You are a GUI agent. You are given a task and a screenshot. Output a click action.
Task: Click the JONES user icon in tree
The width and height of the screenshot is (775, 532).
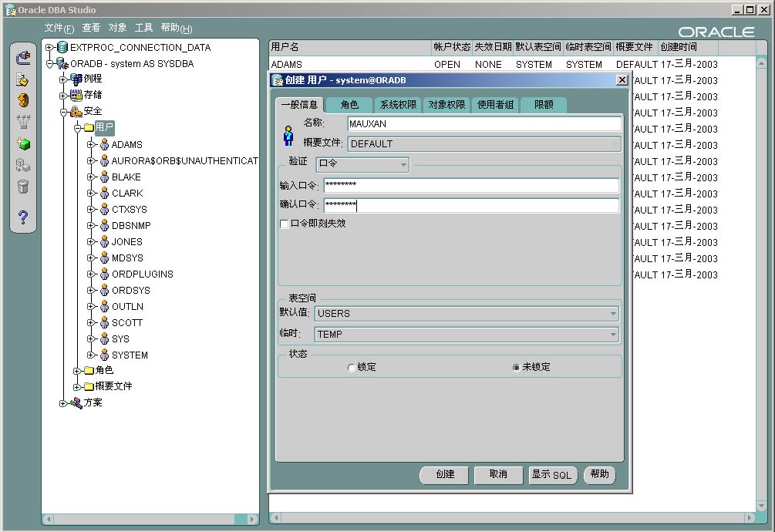(104, 241)
